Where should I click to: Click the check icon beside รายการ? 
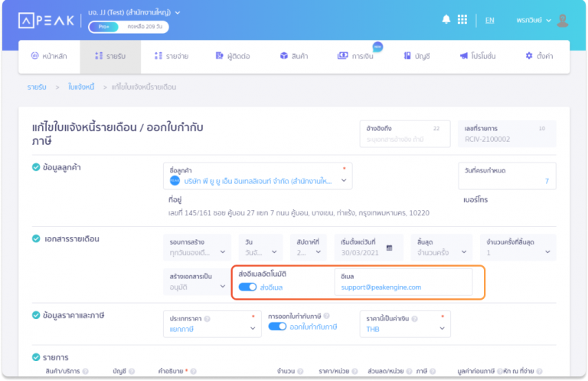point(36,357)
